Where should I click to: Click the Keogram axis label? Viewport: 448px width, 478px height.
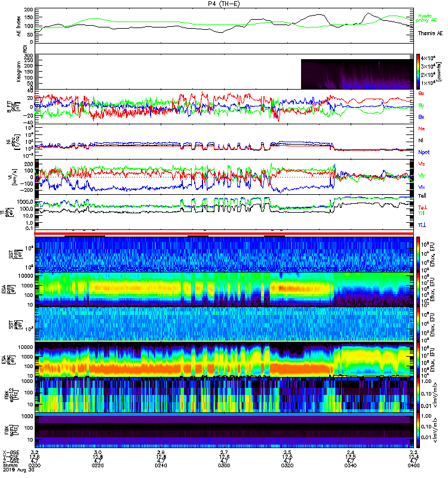[19, 71]
